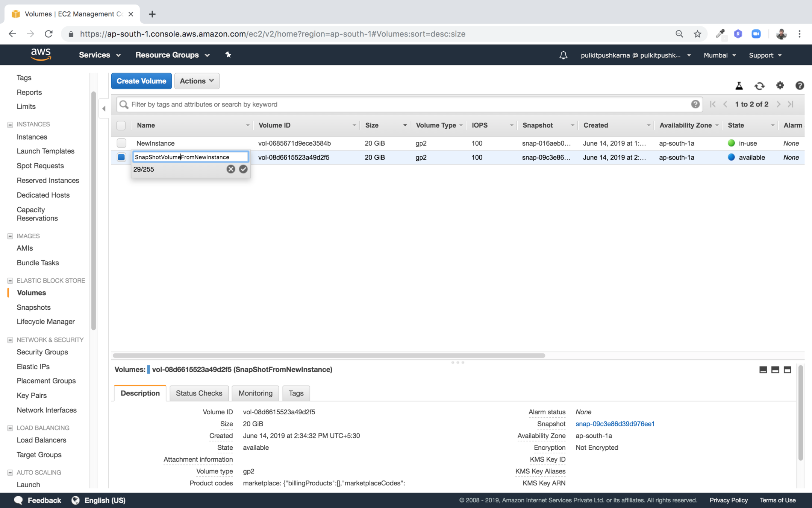Open table settings gear icon
This screenshot has height=508, width=812.
coord(780,85)
